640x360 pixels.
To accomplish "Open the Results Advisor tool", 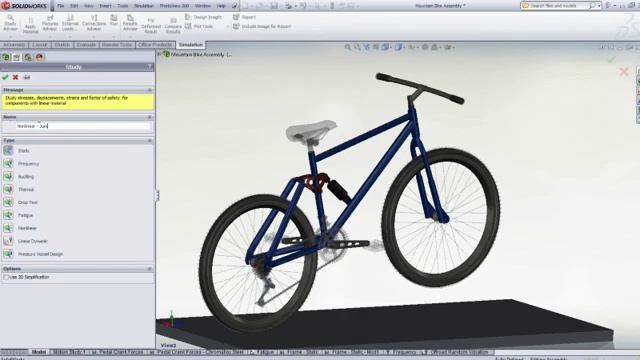I will coord(130,23).
